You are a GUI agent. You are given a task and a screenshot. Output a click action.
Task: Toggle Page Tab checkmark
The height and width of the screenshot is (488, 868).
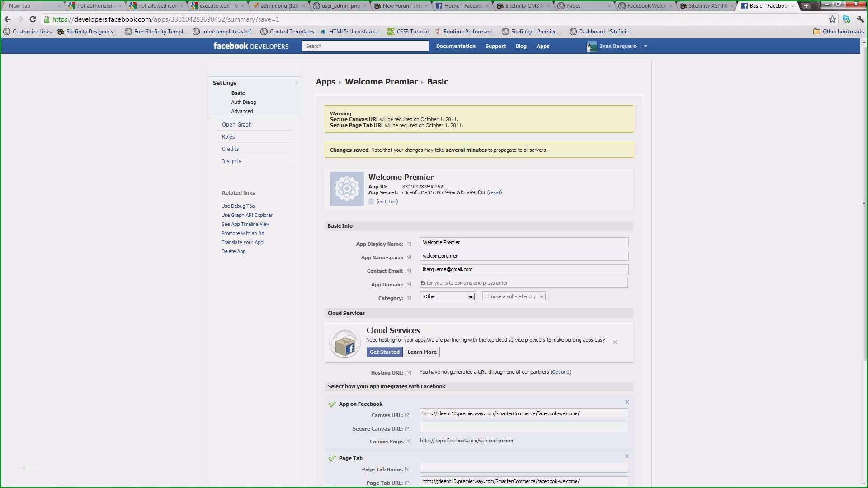tap(332, 458)
